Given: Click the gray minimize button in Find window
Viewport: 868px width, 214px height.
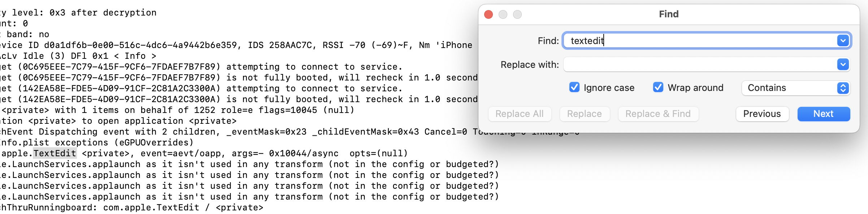Looking at the screenshot, I should click(503, 14).
